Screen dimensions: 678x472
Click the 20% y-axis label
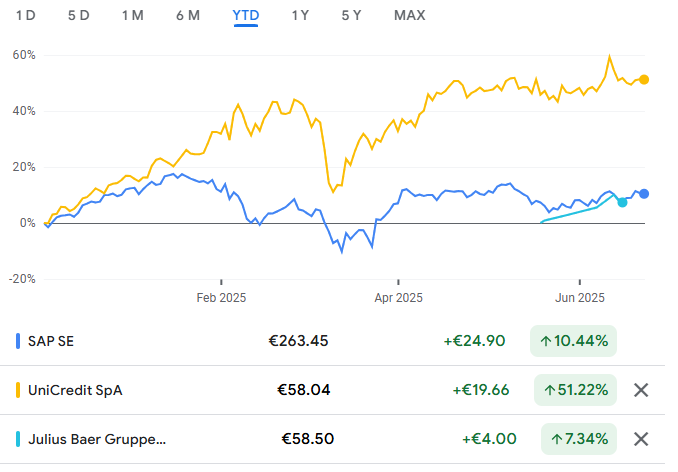click(24, 167)
